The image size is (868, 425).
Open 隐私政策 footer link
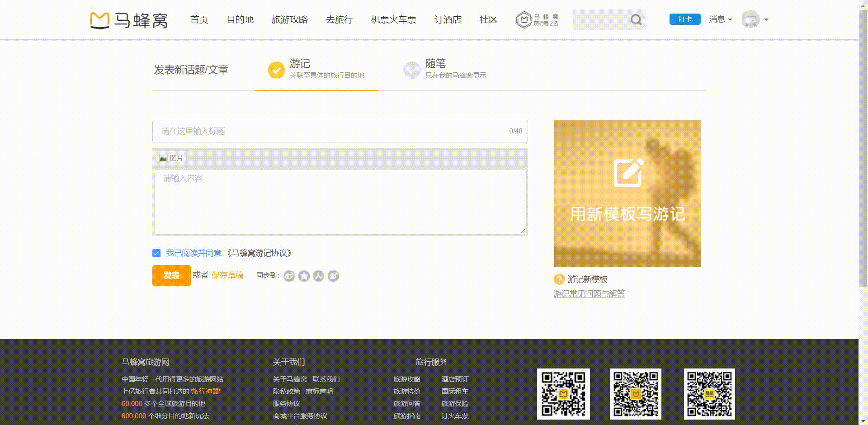tap(286, 392)
